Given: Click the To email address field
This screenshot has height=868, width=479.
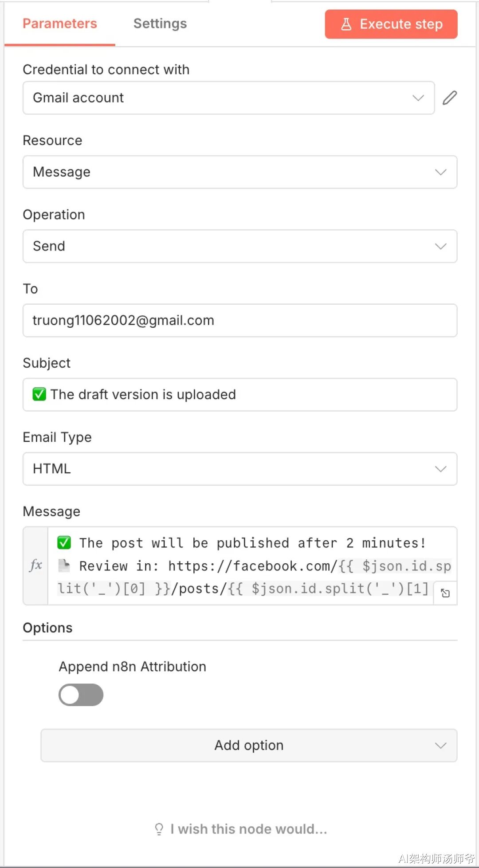Looking at the screenshot, I should click(x=239, y=320).
